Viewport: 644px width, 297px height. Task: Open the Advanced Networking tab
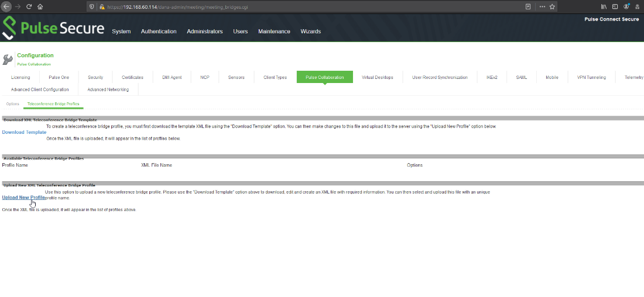pyautogui.click(x=108, y=89)
